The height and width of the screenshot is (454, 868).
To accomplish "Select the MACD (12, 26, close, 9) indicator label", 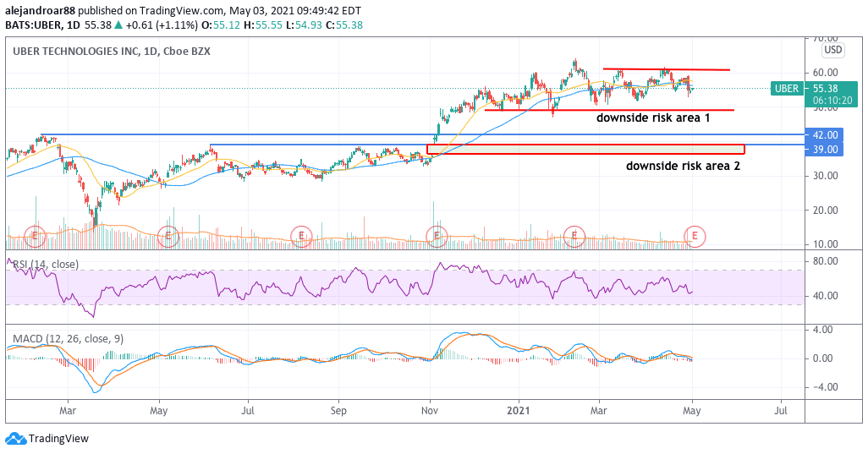I will click(x=68, y=339).
